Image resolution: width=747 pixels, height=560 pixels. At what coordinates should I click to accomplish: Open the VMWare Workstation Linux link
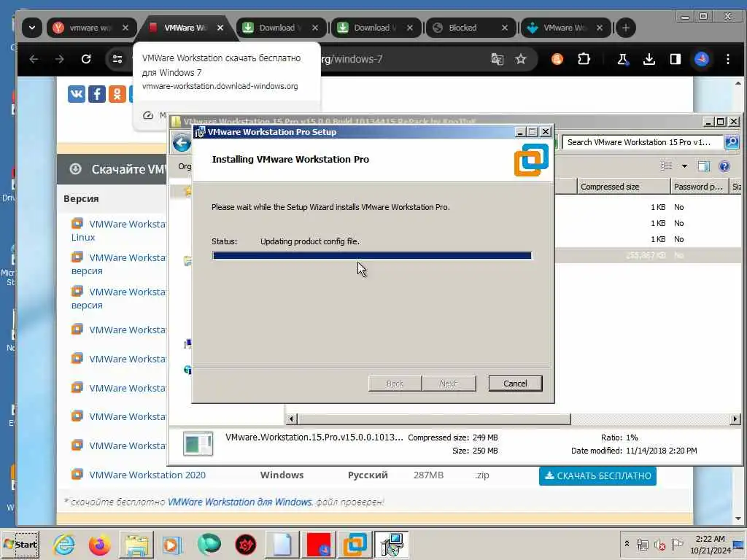coord(118,230)
